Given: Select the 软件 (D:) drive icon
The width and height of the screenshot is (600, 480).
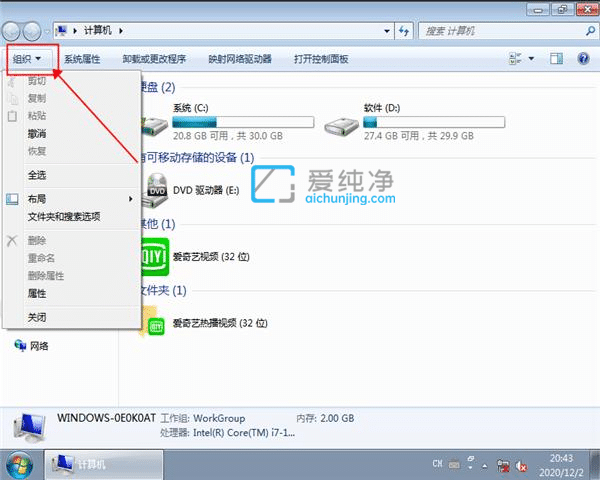Looking at the screenshot, I should coord(341,126).
